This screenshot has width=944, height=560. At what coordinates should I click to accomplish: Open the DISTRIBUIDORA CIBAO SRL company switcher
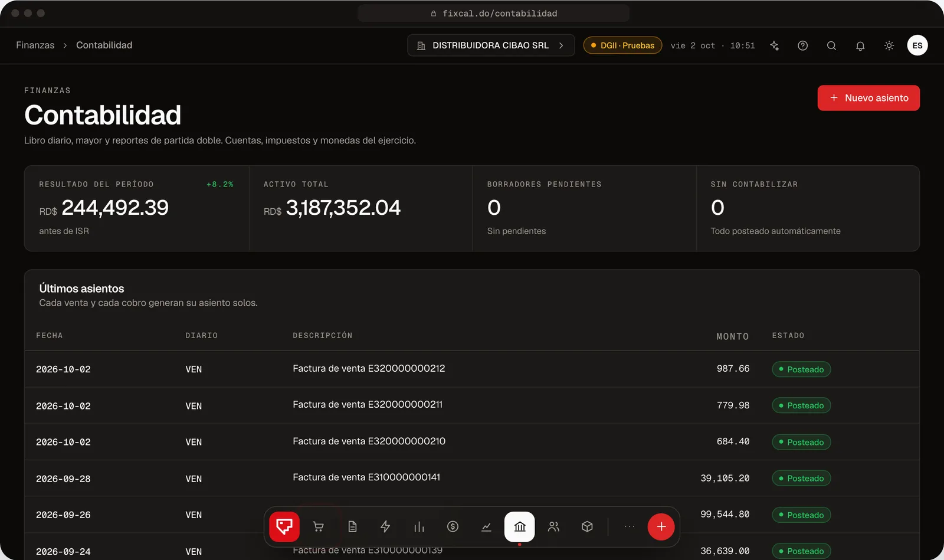click(x=491, y=45)
